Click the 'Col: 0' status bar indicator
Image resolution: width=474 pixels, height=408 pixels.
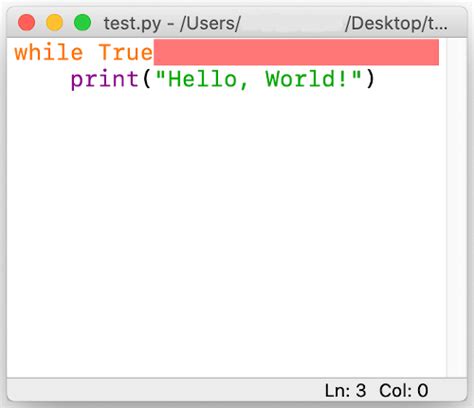click(404, 390)
